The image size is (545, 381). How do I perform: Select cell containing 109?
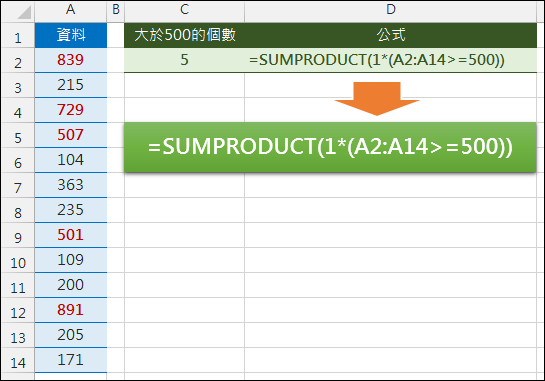tap(71, 260)
